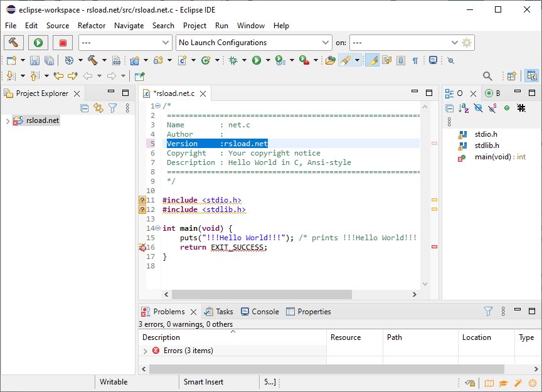Click the hammer Build button in launch bar
The width and height of the screenshot is (542, 392).
pos(14,43)
